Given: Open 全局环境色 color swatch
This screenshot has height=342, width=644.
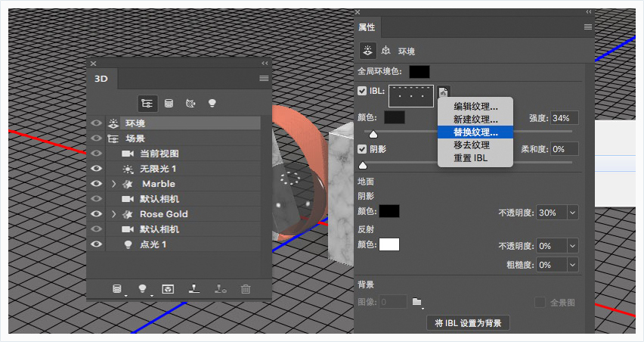Looking at the screenshot, I should tap(420, 72).
